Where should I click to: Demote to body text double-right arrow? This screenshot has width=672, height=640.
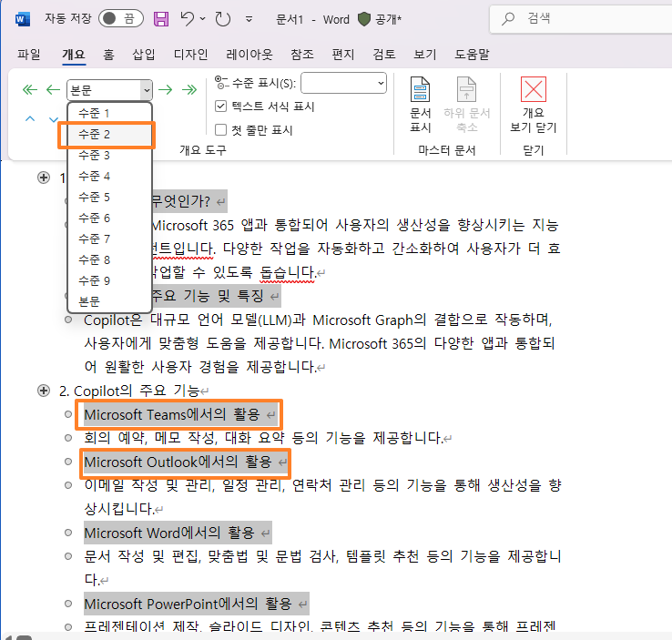pos(189,89)
